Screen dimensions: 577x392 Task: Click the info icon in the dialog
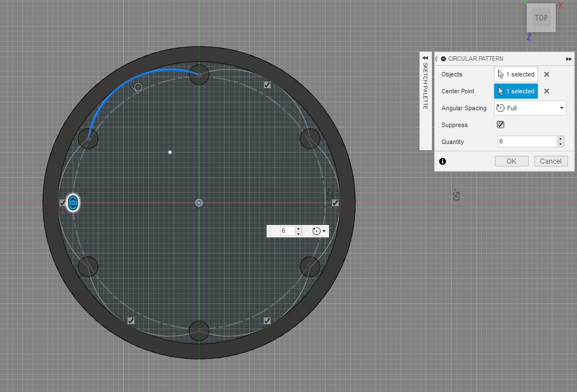click(443, 161)
